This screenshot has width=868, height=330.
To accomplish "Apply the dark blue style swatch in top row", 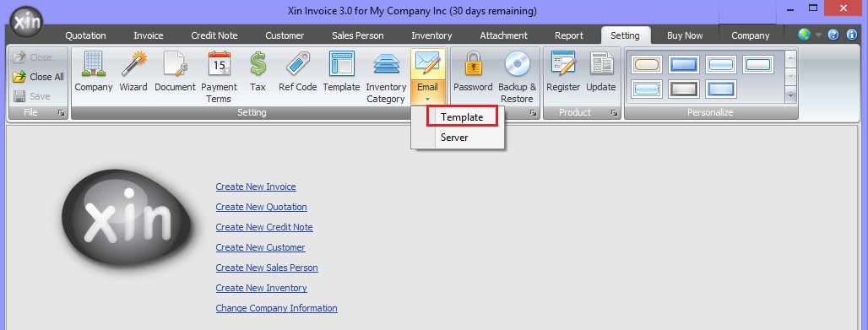I will [x=683, y=65].
